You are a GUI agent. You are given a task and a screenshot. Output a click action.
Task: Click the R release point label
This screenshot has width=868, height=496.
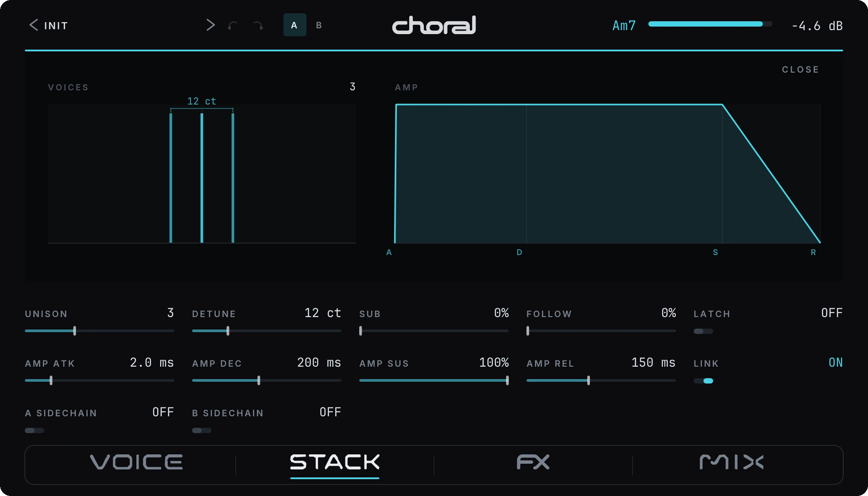(x=813, y=252)
